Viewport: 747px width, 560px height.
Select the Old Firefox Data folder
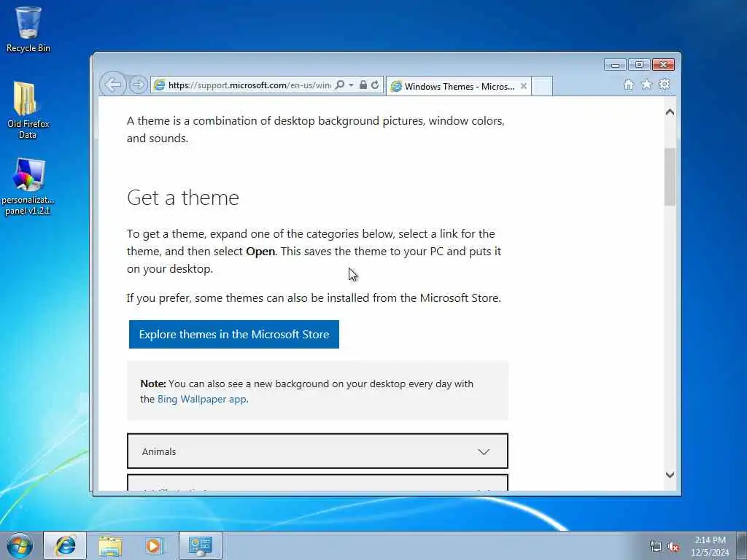click(28, 110)
